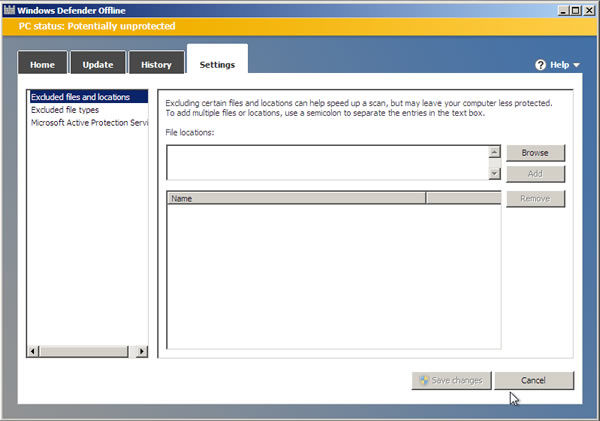Click the Save changes button

452,380
